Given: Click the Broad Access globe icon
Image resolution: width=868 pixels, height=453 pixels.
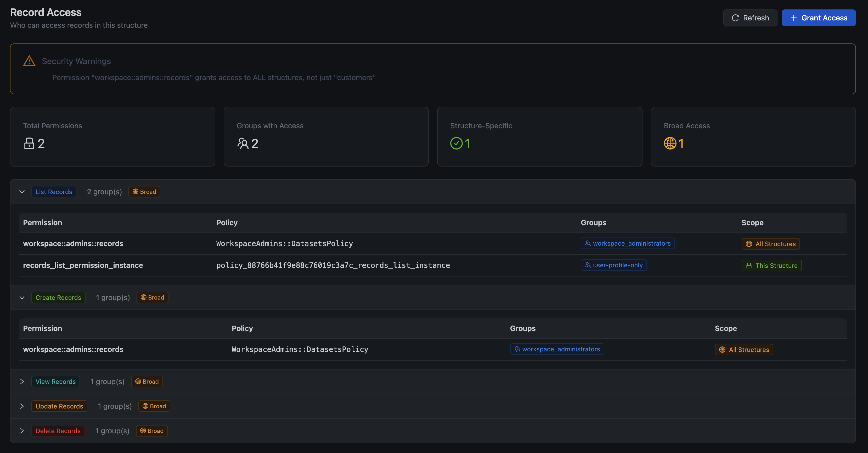Looking at the screenshot, I should [x=670, y=143].
